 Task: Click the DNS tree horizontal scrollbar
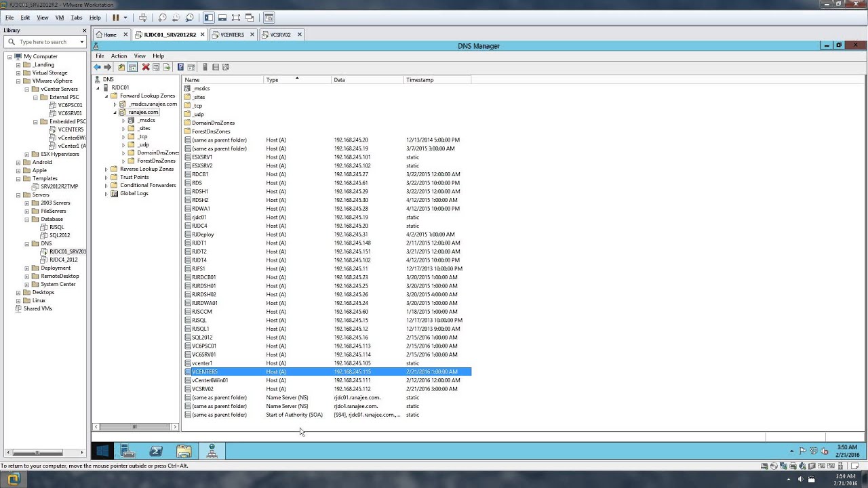click(x=136, y=427)
